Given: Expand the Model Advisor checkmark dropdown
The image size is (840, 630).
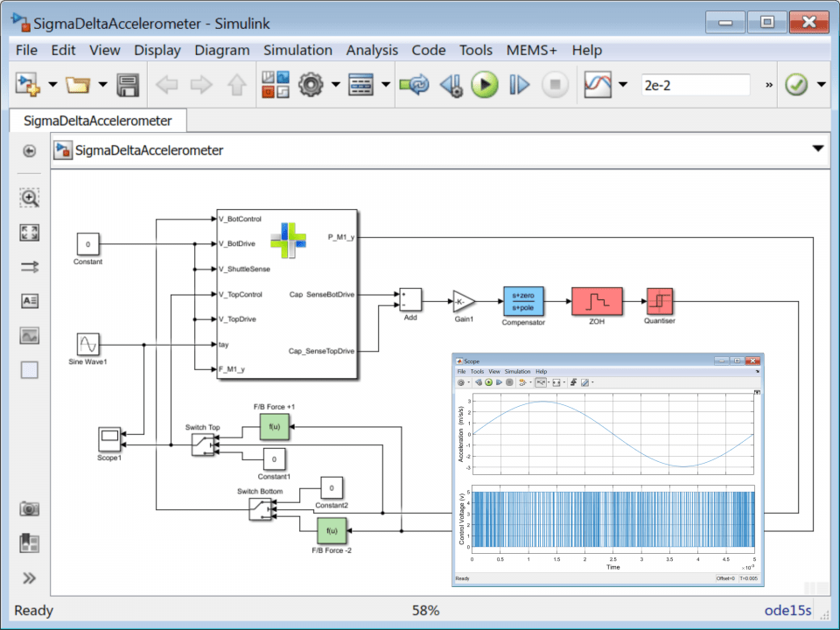Looking at the screenshot, I should click(x=821, y=85).
